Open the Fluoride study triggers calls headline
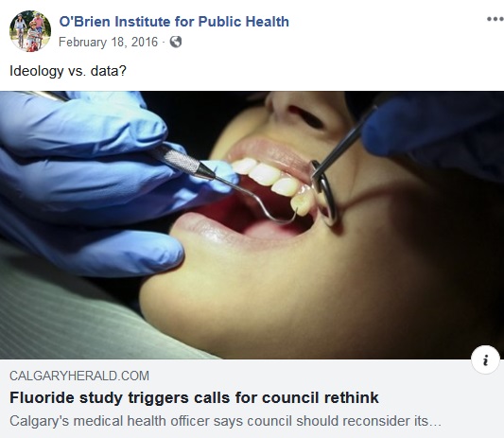 pyautogui.click(x=194, y=398)
